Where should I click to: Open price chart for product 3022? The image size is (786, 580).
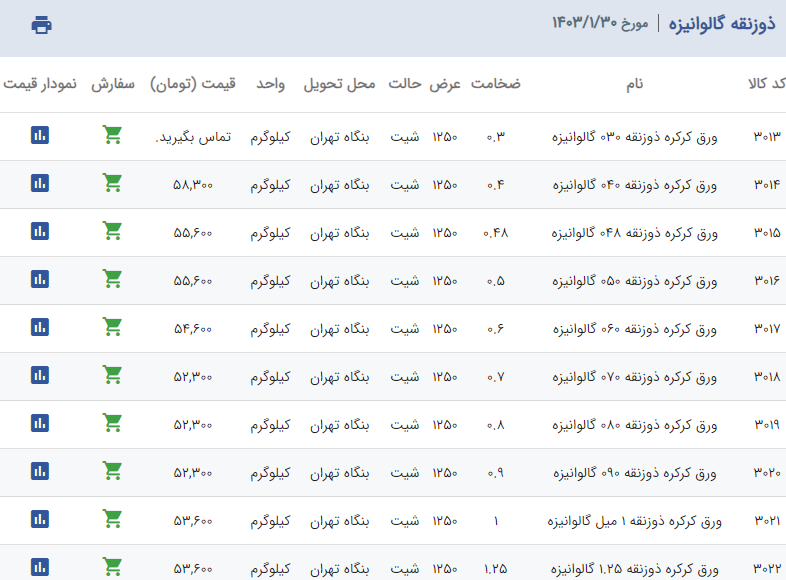click(x=40, y=567)
